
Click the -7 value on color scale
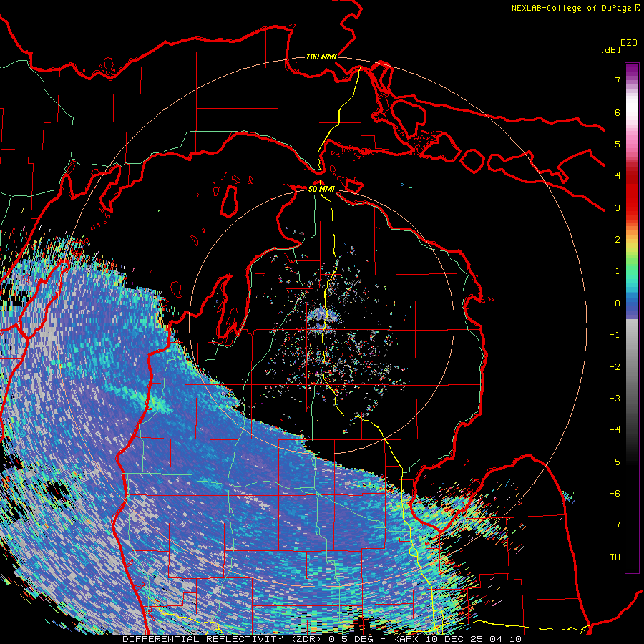point(615,525)
